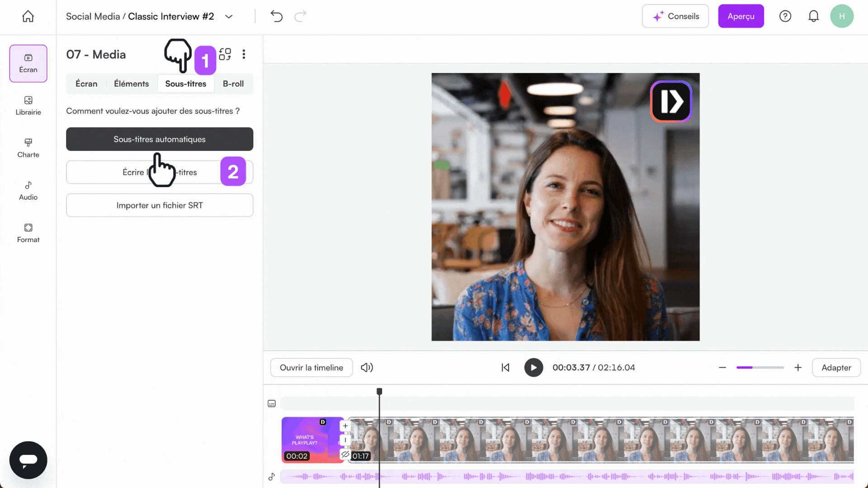Open the project name dropdown
Viewport: 868px width, 488px height.
coord(229,16)
